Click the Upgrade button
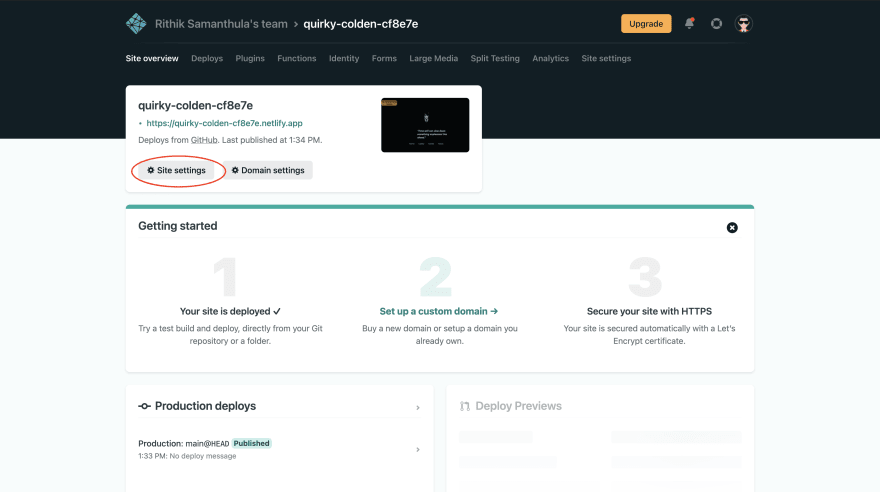This screenshot has width=880, height=492. (x=646, y=24)
